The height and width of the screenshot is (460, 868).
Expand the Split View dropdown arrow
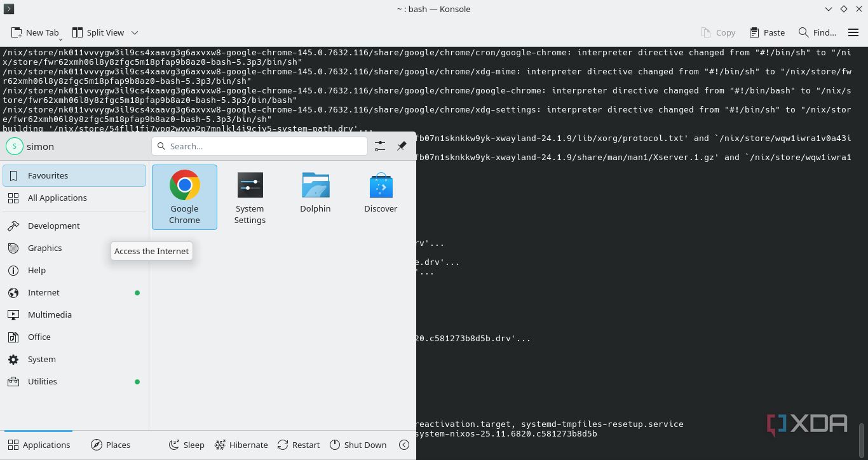click(x=135, y=32)
